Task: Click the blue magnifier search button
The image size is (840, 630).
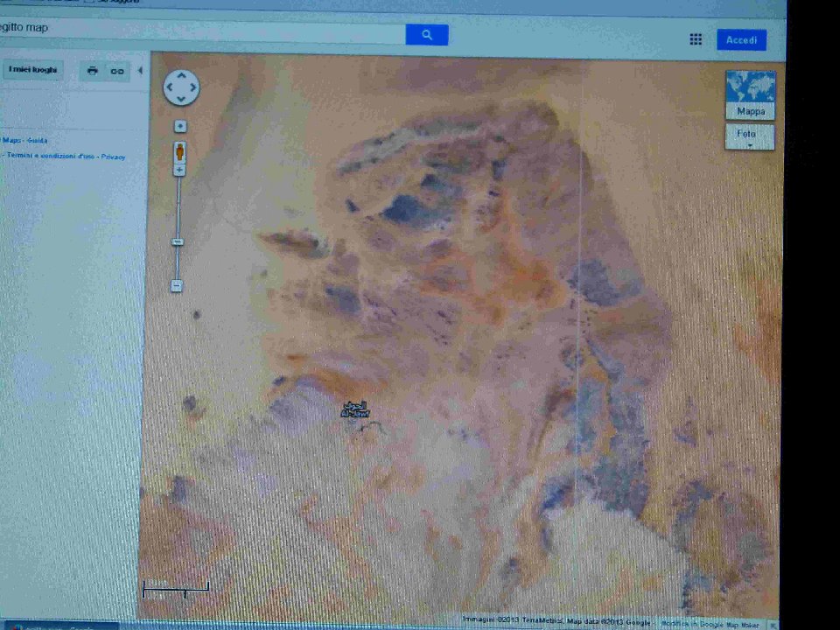Action: coord(427,35)
